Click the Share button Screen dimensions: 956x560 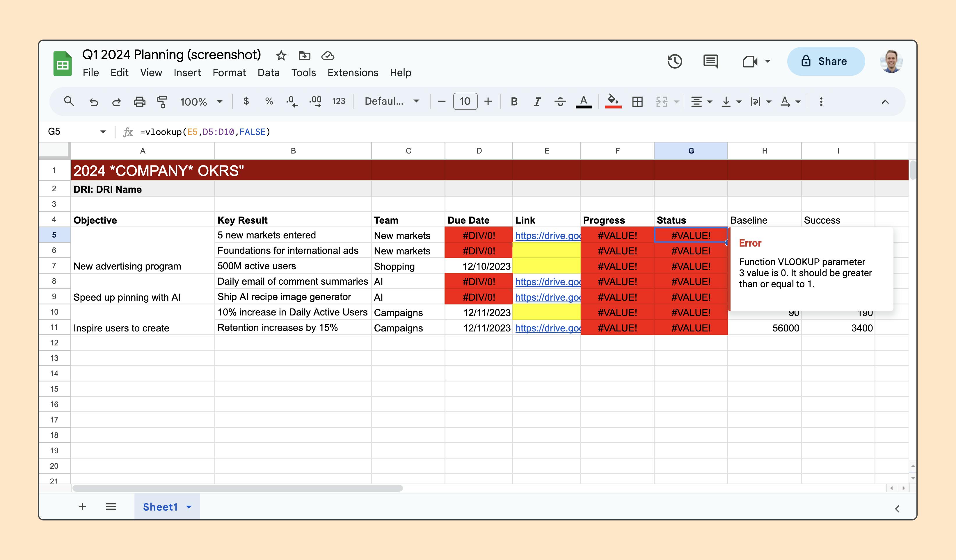[826, 61]
